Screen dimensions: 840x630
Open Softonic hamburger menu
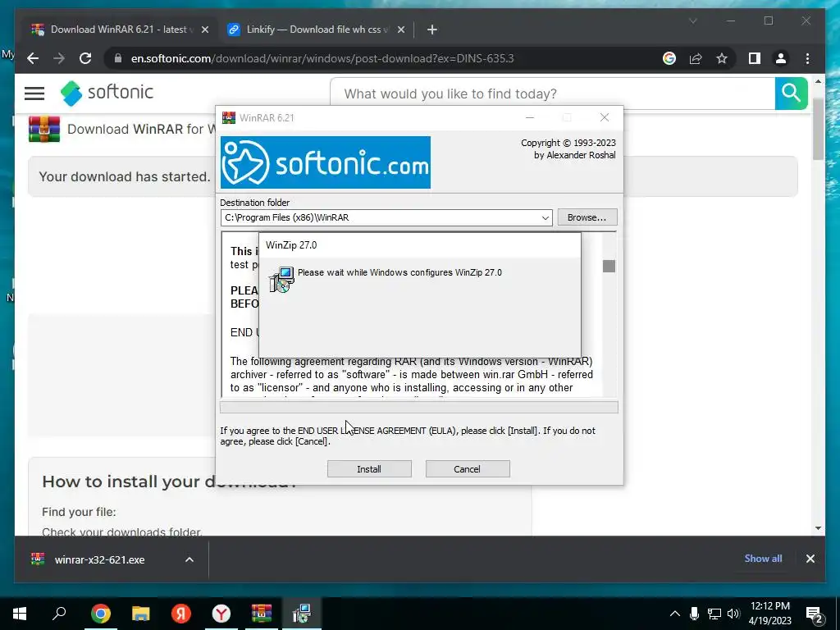click(x=34, y=94)
